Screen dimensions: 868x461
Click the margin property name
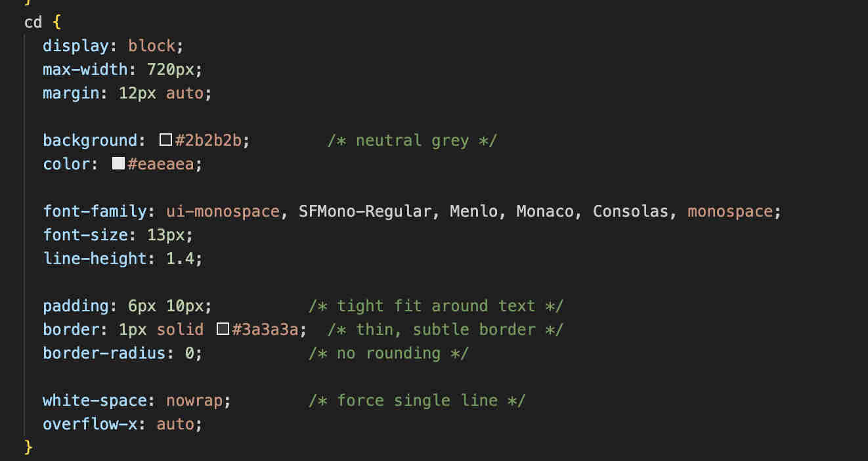(x=71, y=93)
